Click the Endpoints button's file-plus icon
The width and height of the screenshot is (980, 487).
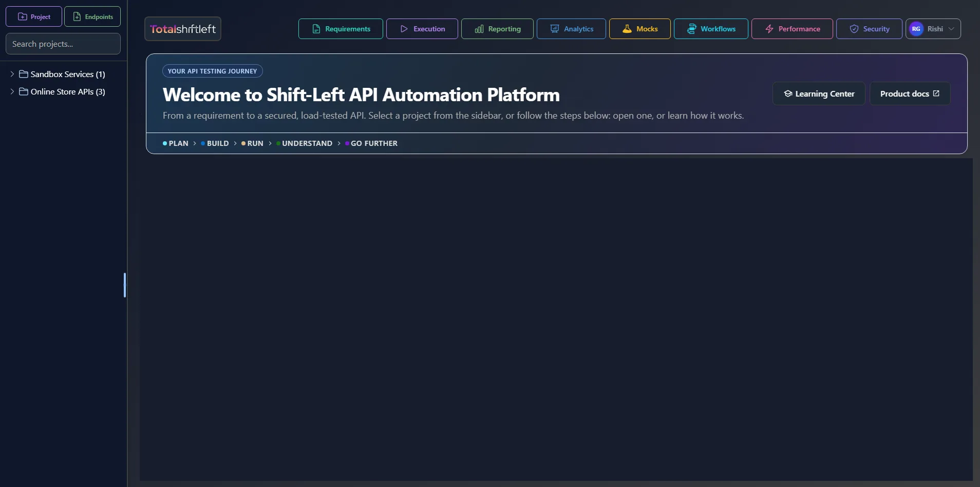[x=77, y=17]
